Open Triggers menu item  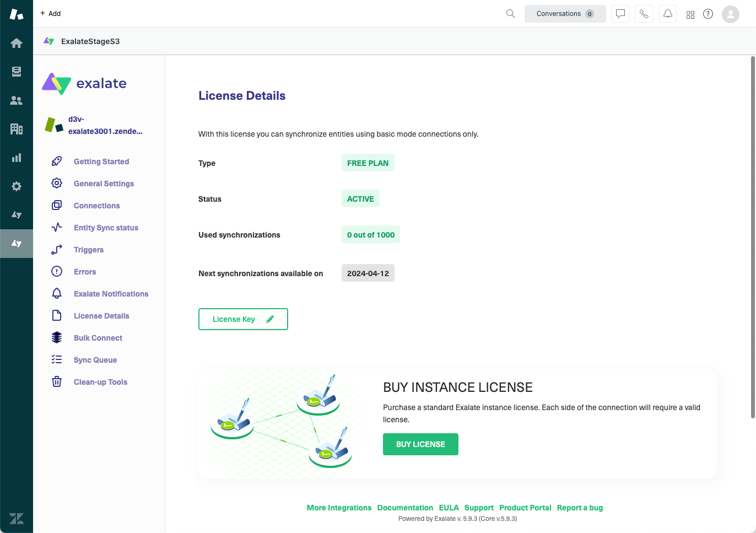click(89, 250)
